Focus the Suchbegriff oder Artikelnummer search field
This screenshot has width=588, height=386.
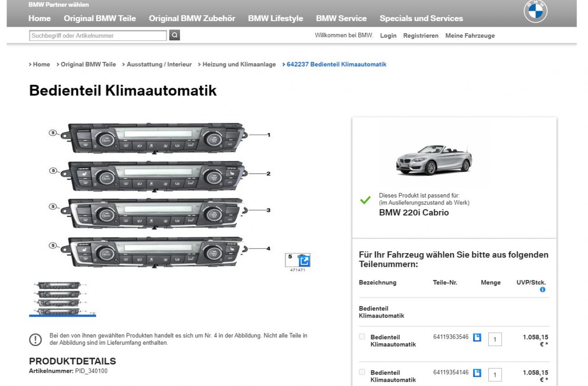pos(98,35)
